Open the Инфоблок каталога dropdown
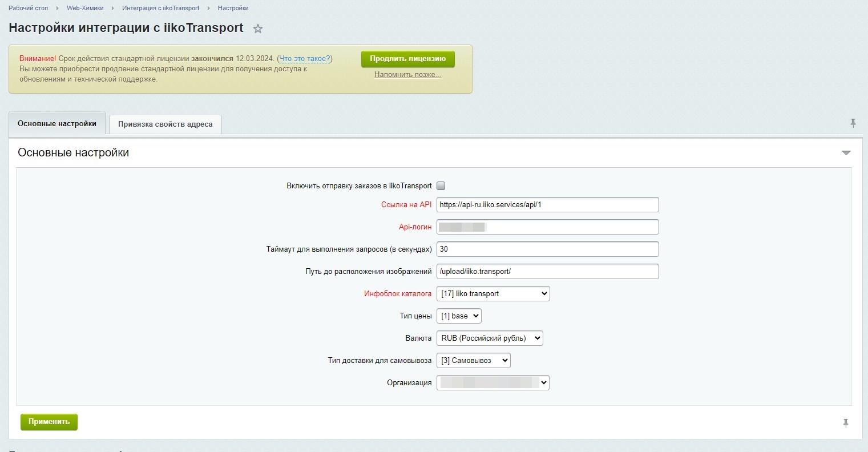The width and height of the screenshot is (868, 452). point(492,294)
